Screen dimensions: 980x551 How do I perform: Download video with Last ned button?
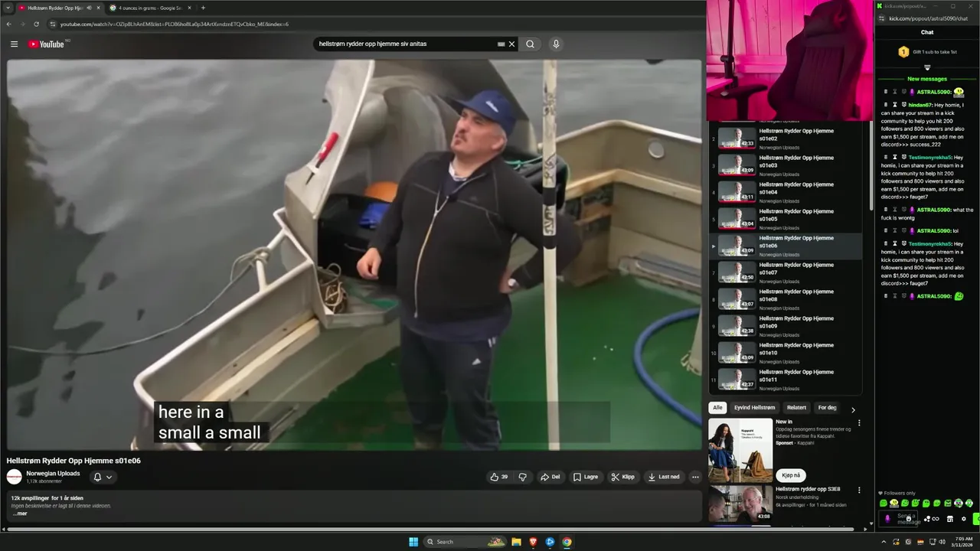point(664,477)
